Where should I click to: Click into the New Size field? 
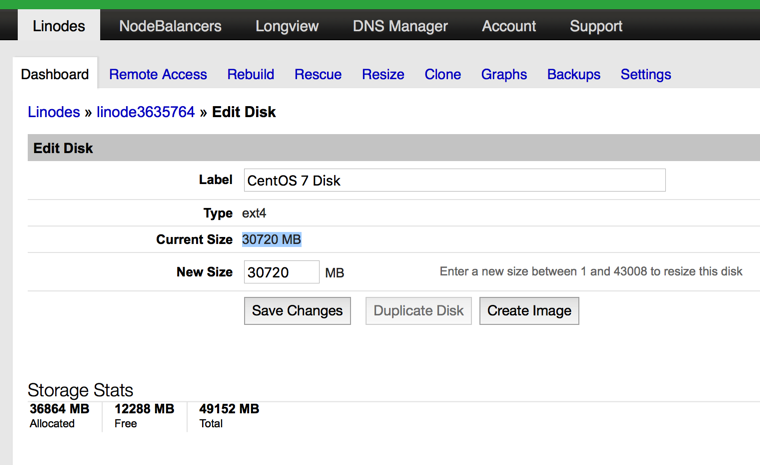coord(281,272)
